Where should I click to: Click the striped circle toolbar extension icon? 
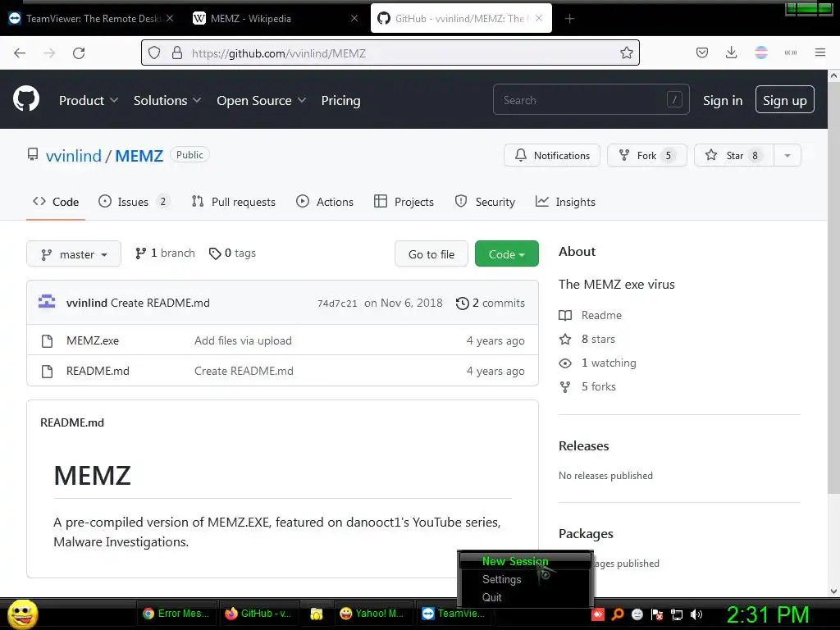(x=760, y=52)
